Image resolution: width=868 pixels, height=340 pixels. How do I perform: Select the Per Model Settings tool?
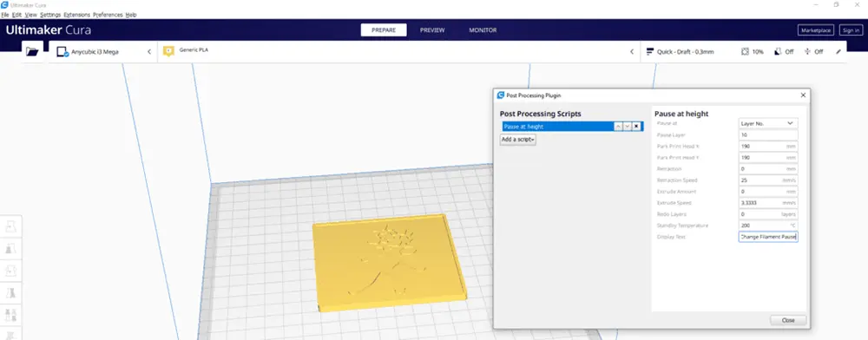11,315
